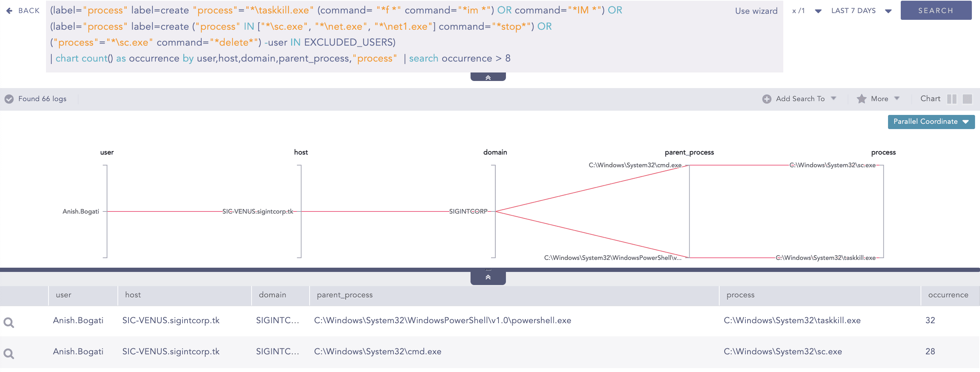Switch to split column chart layout icon
Viewport: 980px width, 372px height.
click(x=951, y=99)
